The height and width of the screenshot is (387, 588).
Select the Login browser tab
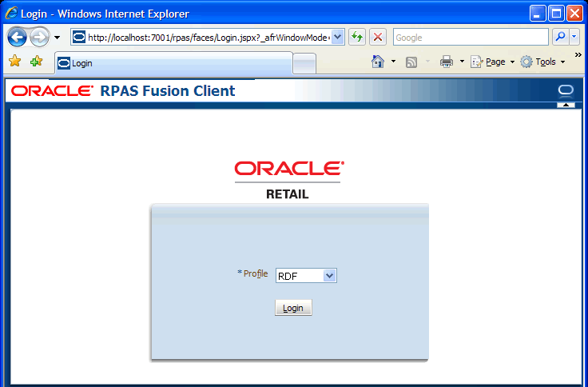pyautogui.click(x=174, y=63)
